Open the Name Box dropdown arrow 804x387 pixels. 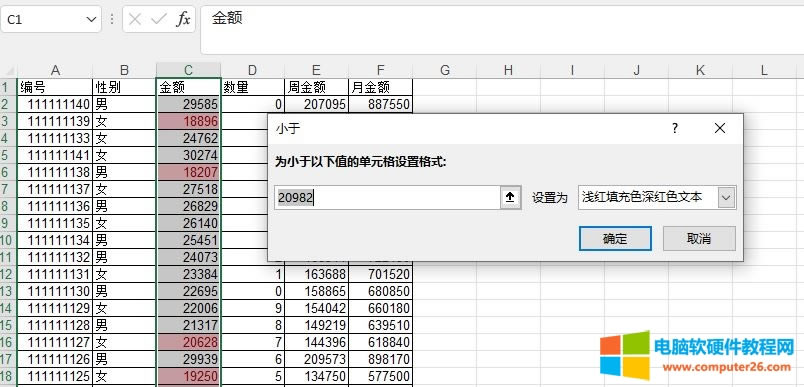(91, 19)
